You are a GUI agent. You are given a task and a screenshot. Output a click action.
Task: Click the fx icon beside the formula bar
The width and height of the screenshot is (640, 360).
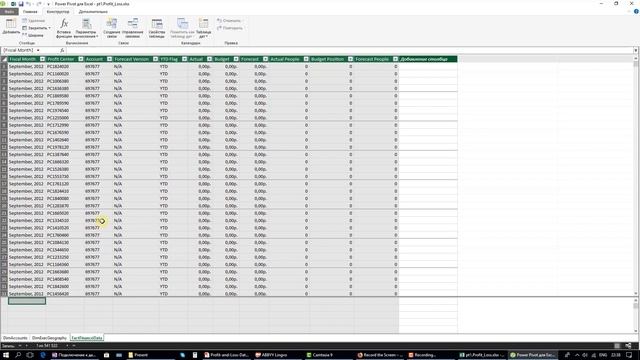coord(62,50)
